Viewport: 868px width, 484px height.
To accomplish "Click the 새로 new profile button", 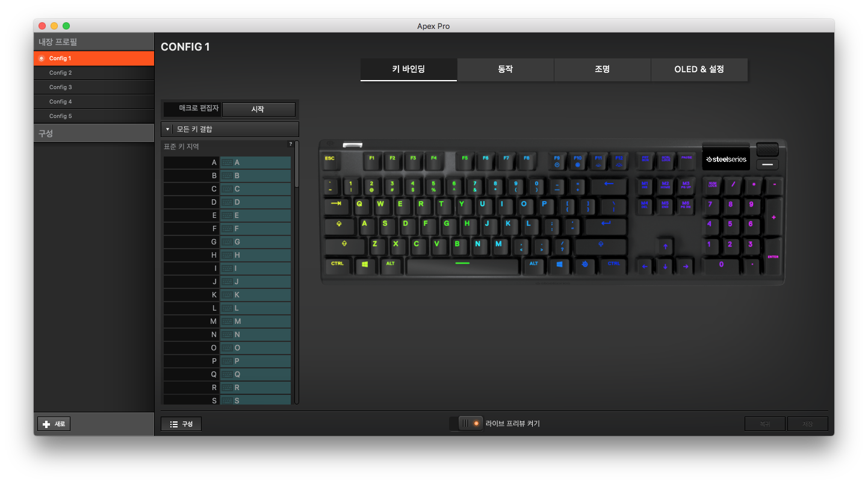I will [x=54, y=424].
